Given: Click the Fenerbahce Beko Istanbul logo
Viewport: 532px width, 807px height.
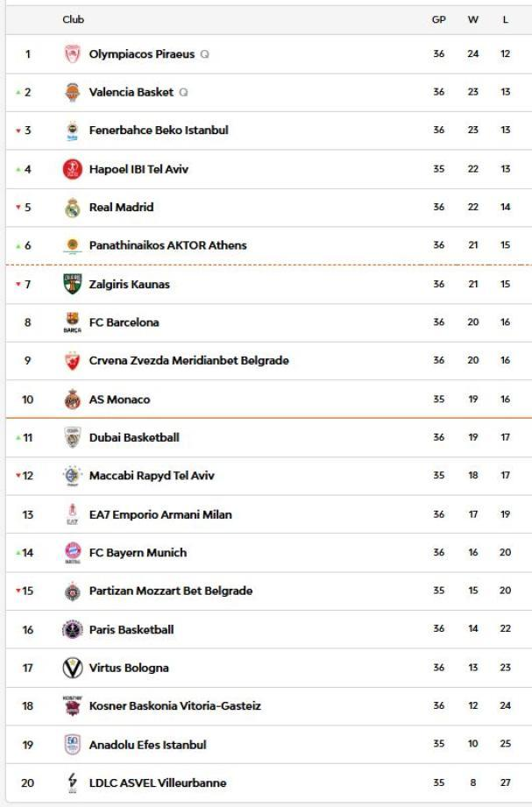Looking at the screenshot, I should [x=72, y=131].
